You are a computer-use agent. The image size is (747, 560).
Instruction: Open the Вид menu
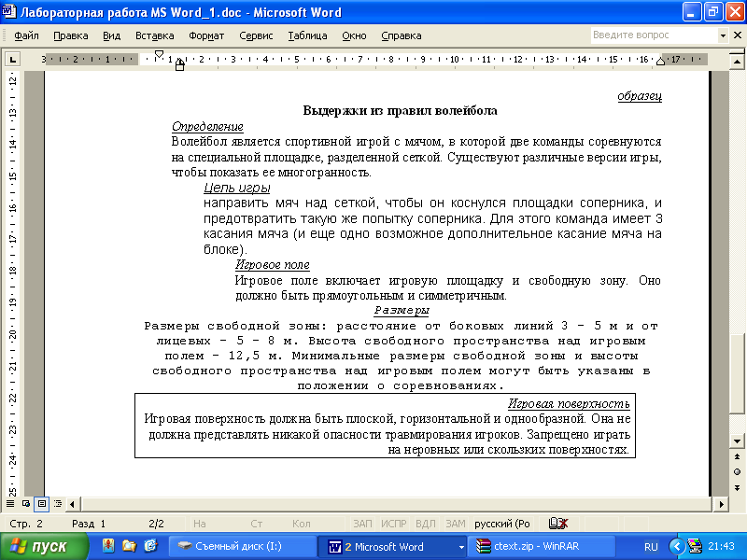[x=111, y=35]
